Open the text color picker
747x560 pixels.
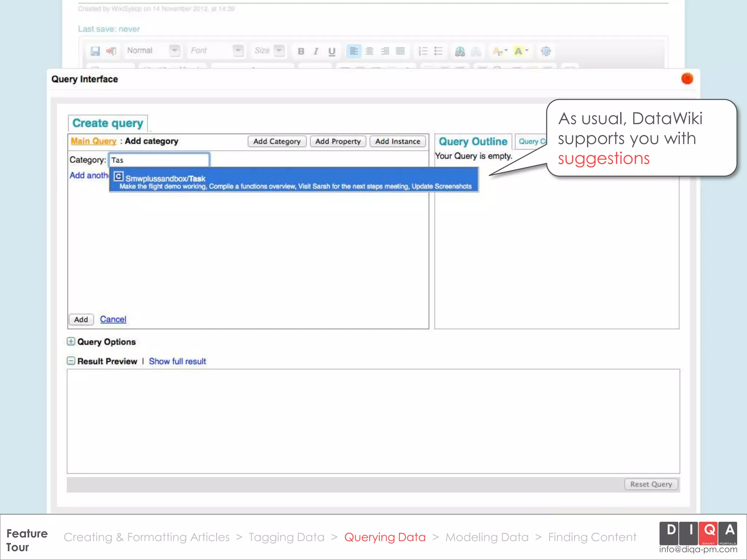point(500,51)
